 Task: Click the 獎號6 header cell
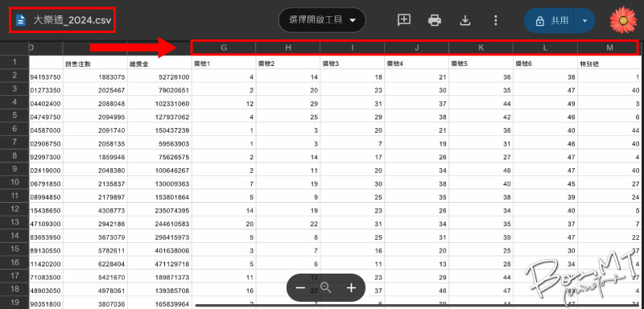click(x=546, y=63)
